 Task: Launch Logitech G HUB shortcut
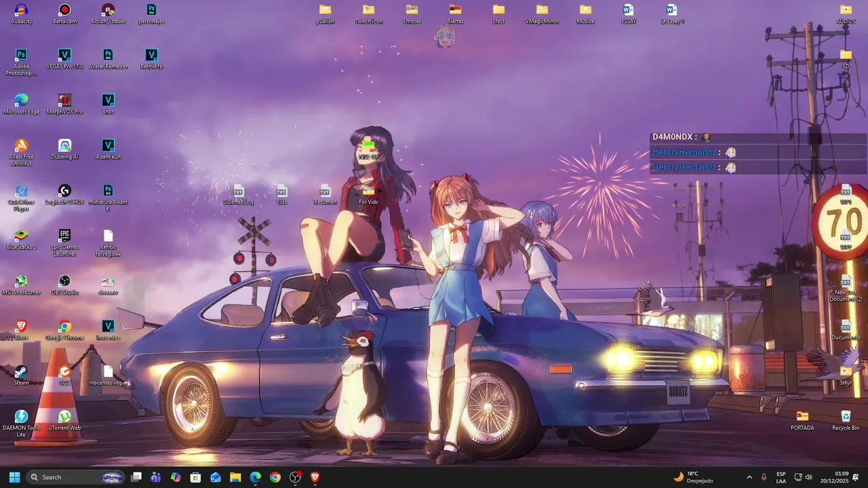(x=64, y=195)
